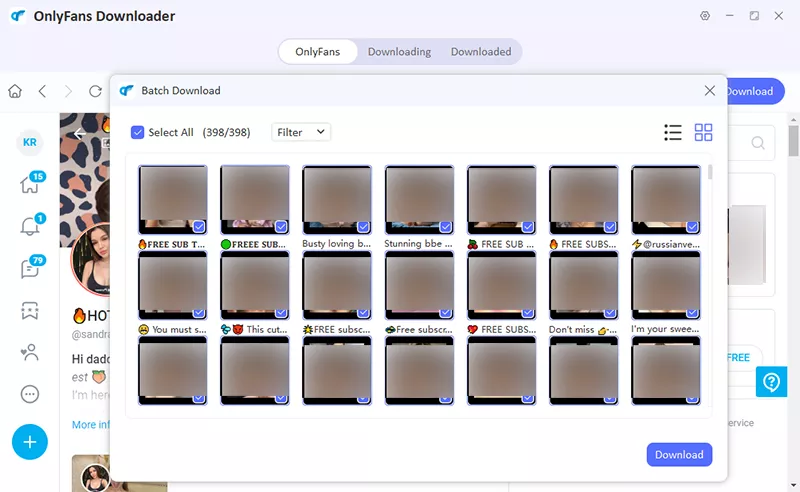The image size is (800, 492).
Task: Click 'FREE SUBS...' fire caption text
Action: coord(583,244)
